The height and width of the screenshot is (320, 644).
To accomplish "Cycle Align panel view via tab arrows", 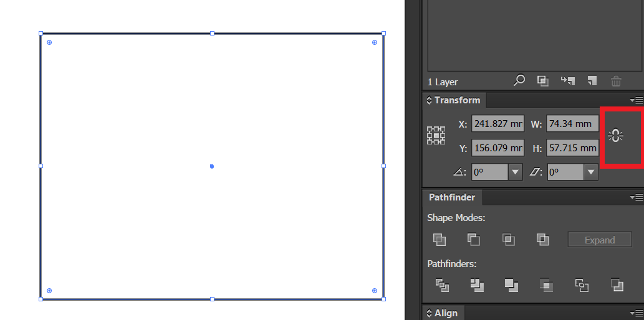I will tap(429, 313).
